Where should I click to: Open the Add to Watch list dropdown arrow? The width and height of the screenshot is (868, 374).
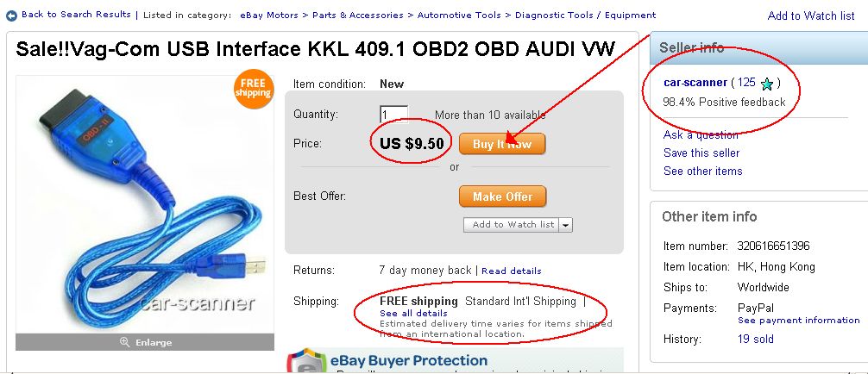pyautogui.click(x=566, y=225)
